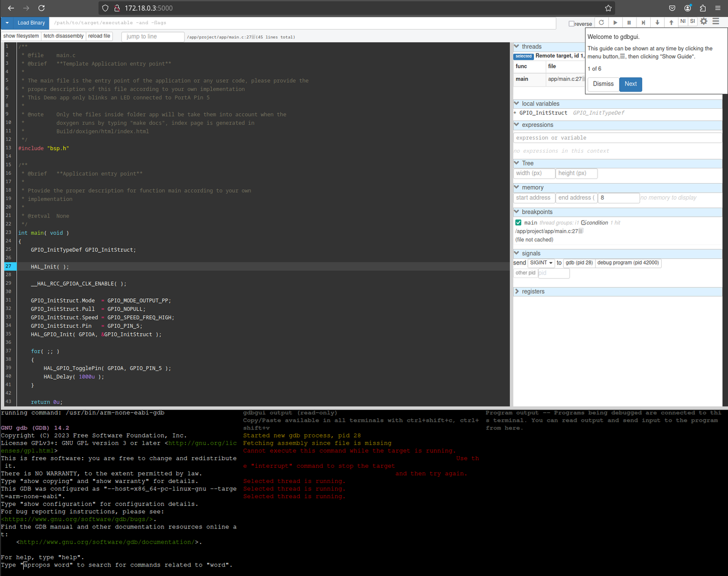The height and width of the screenshot is (576, 728).
Task: Click line number 29 gutter to set breakpoint
Action: click(9, 283)
